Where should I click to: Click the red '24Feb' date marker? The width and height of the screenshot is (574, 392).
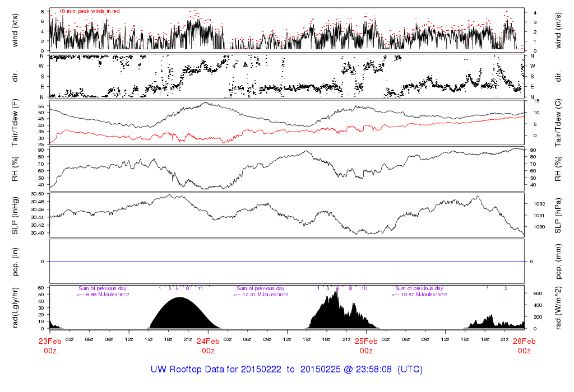point(208,341)
